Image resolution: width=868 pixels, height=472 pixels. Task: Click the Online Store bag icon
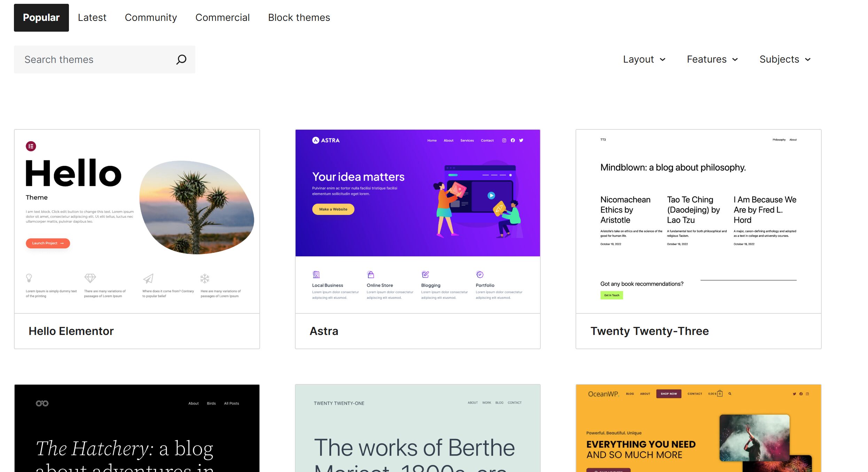tap(370, 274)
